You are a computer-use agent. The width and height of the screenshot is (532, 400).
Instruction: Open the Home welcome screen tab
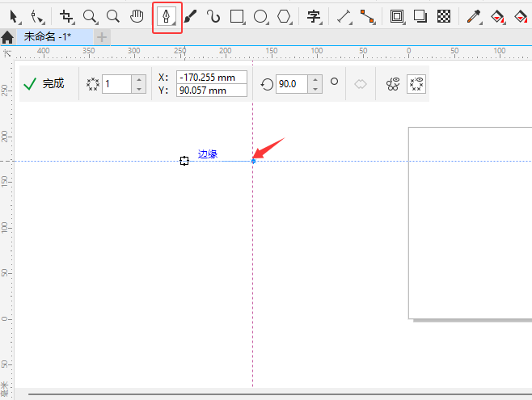pos(7,37)
